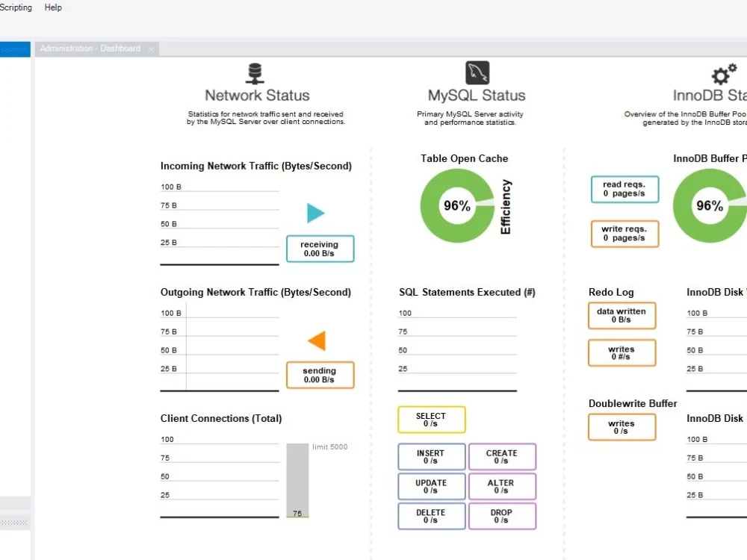
Task: Close the Administration - Dashboard tab
Action: click(x=151, y=49)
